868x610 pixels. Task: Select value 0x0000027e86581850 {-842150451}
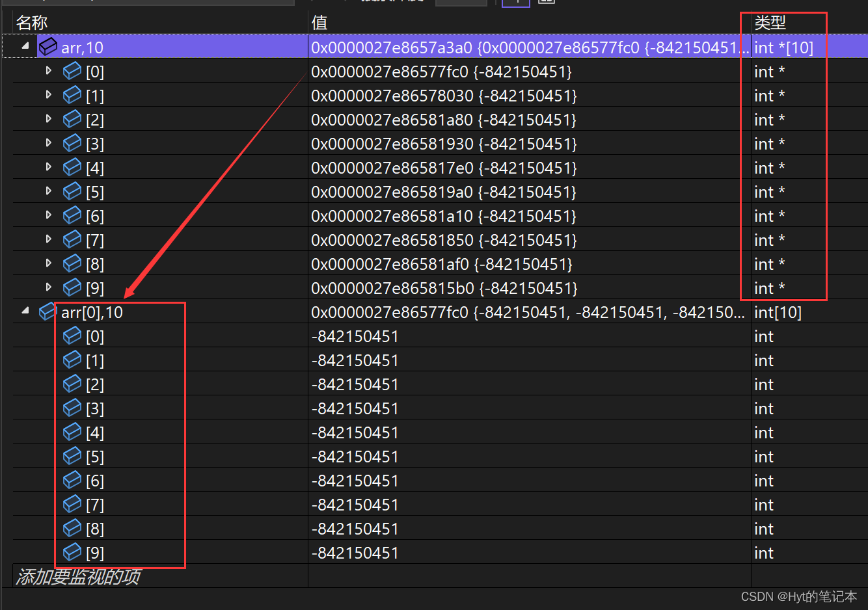point(444,240)
